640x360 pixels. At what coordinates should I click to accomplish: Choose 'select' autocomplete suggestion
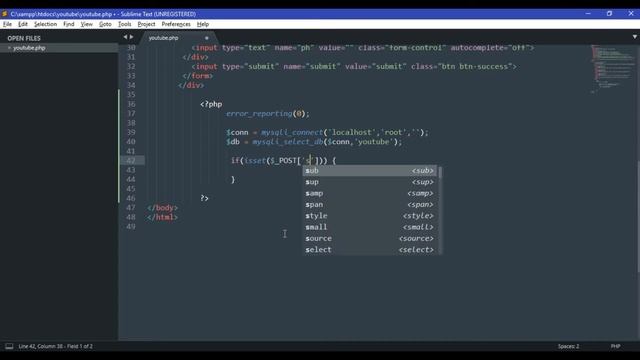point(370,250)
